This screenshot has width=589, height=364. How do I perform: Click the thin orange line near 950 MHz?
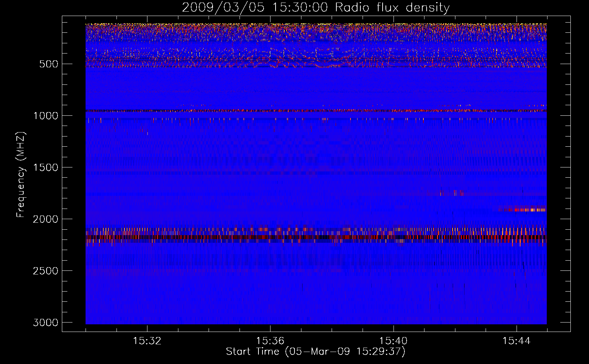(x=316, y=110)
